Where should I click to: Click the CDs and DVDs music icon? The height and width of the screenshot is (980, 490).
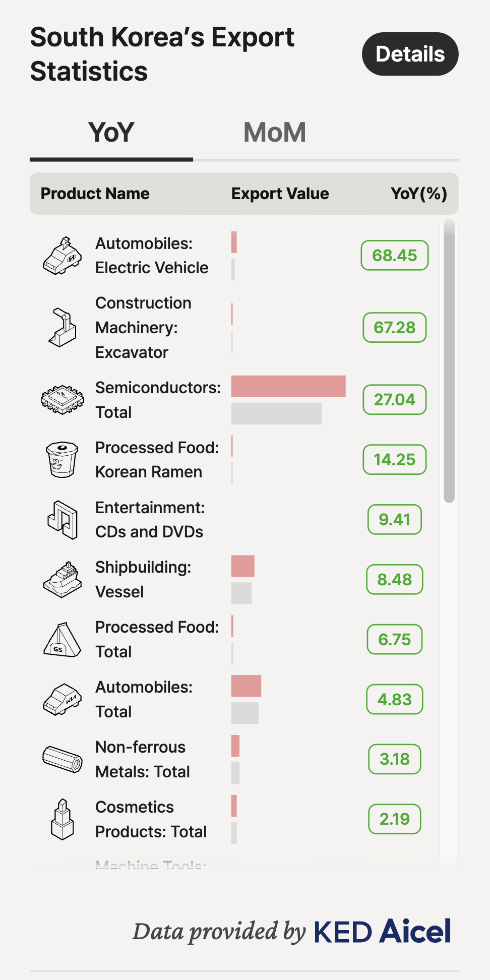pyautogui.click(x=62, y=520)
